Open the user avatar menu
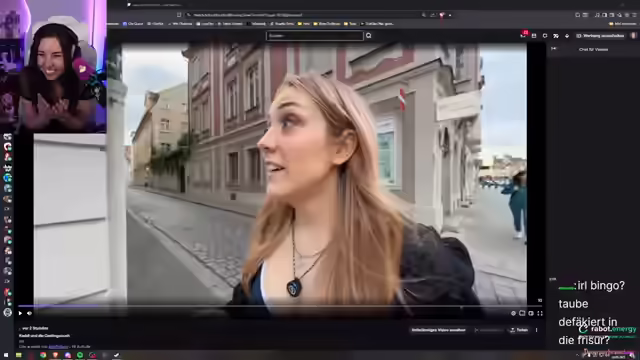This screenshot has height=360, width=640. tap(633, 36)
